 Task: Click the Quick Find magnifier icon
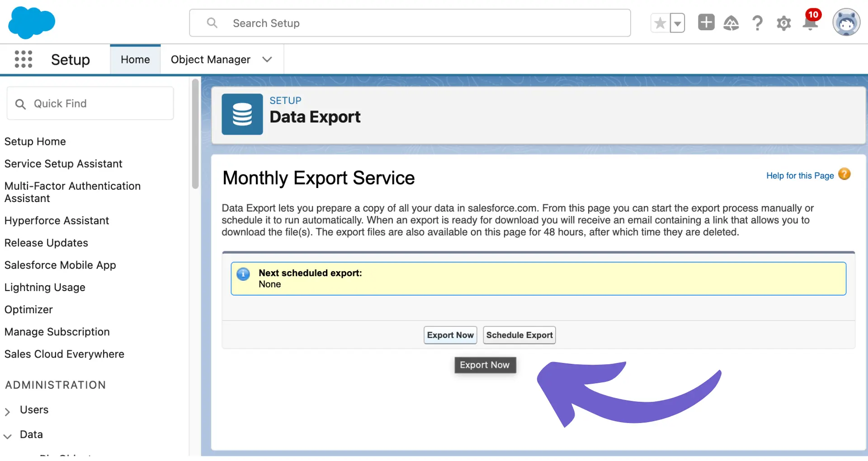[20, 104]
